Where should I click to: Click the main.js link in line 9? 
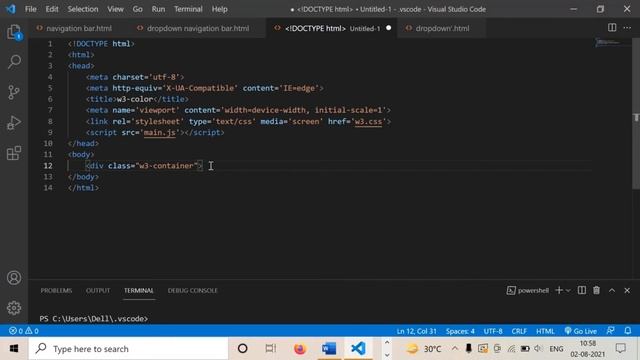[159, 132]
